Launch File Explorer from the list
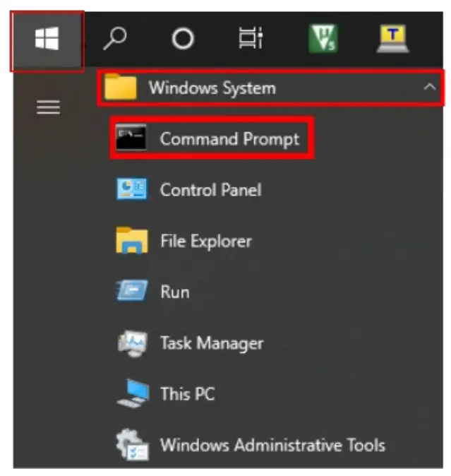The height and width of the screenshot is (476, 451). pyautogui.click(x=205, y=241)
